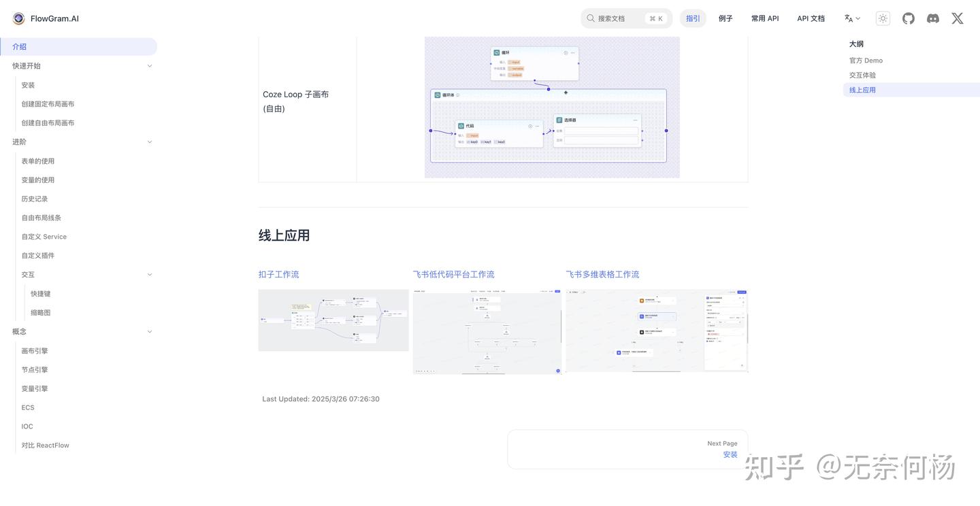Go to next page 安装
The image size is (980, 506).
[730, 454]
